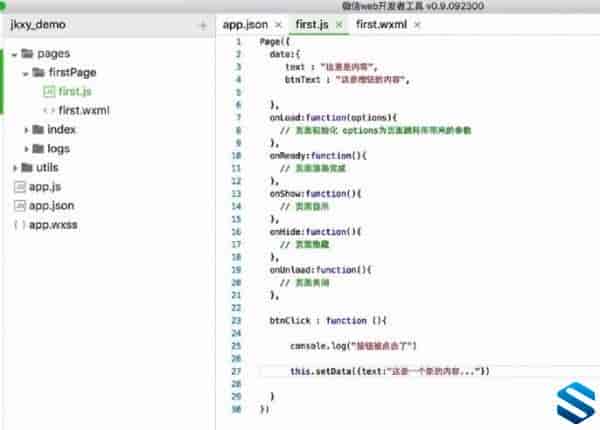Close the first.js tab
This screenshot has width=600, height=430.
339,23
